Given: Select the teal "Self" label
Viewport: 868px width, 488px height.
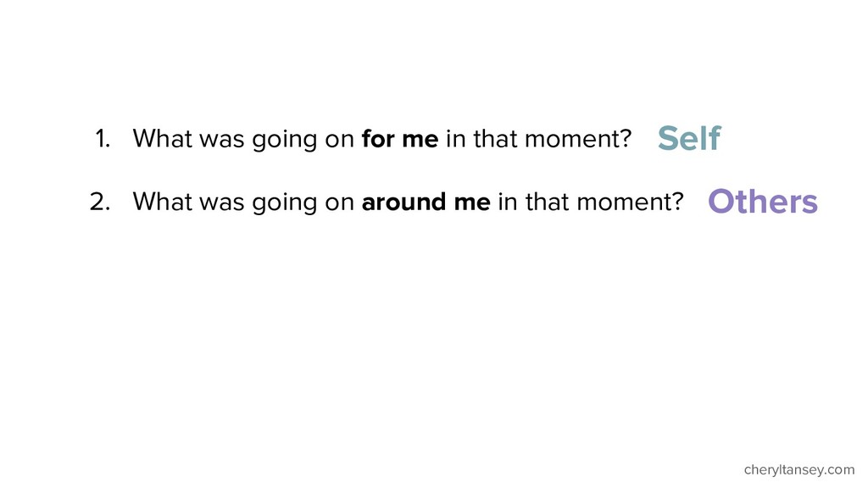Looking at the screenshot, I should pyautogui.click(x=689, y=138).
